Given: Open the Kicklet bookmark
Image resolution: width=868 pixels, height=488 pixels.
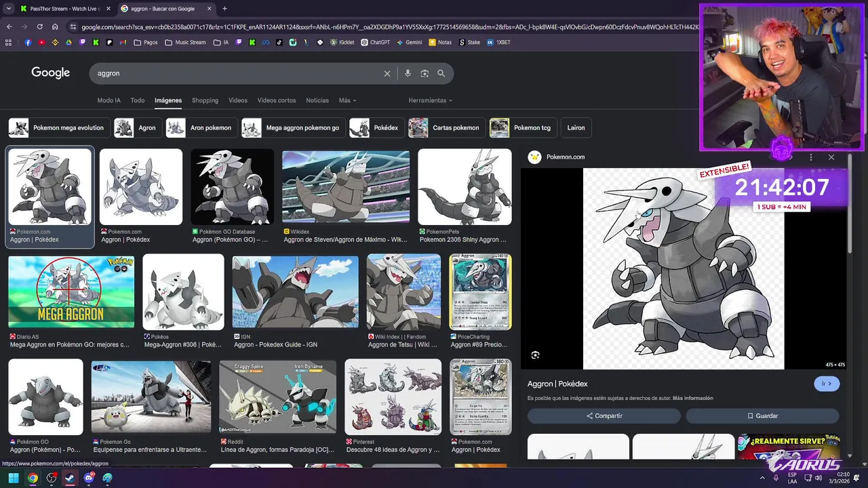Looking at the screenshot, I should coord(342,42).
